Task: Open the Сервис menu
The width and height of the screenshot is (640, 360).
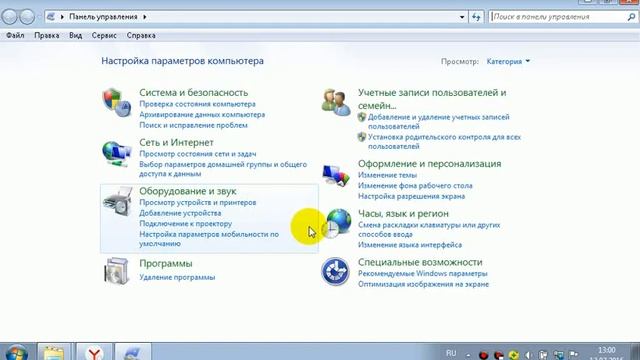Action: 104,36
